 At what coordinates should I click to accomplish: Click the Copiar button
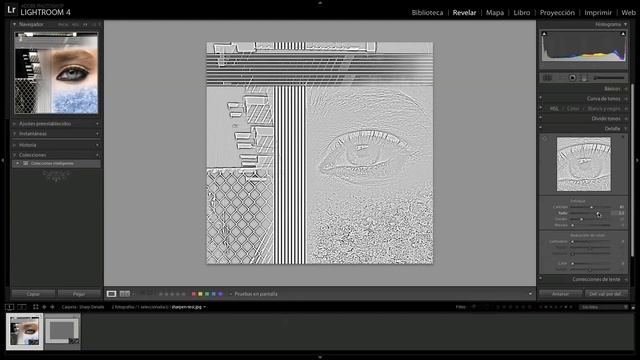coord(33,294)
